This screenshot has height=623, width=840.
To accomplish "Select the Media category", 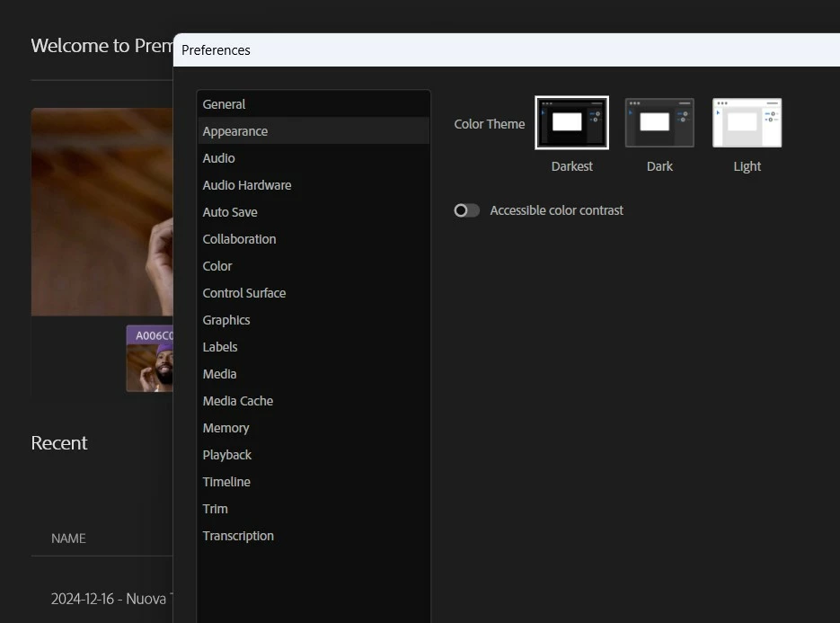I will coord(314,374).
